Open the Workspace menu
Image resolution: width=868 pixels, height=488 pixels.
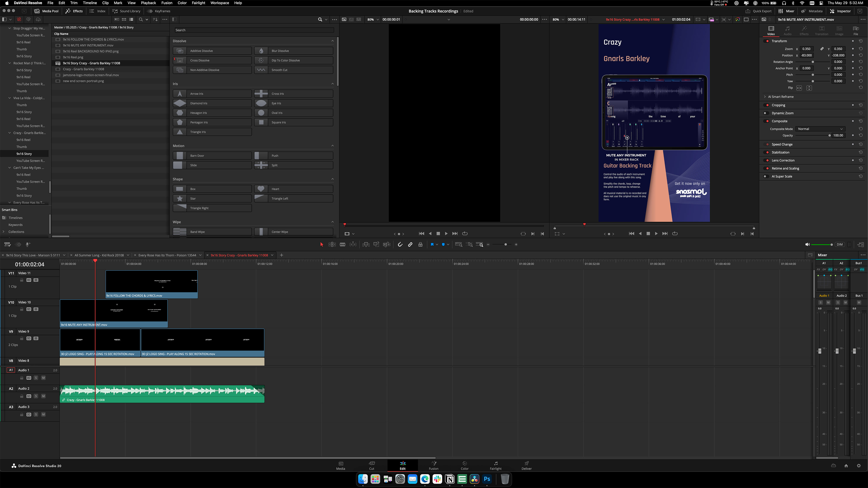click(219, 3)
